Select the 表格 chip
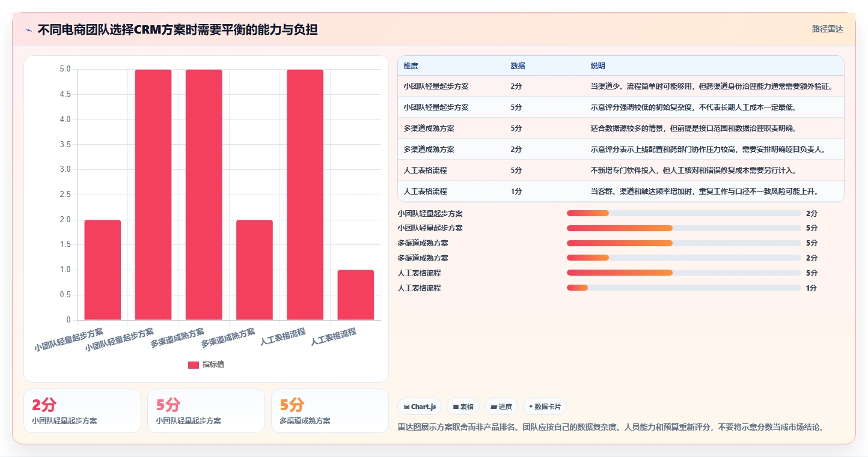The height and width of the screenshot is (457, 868). click(463, 407)
